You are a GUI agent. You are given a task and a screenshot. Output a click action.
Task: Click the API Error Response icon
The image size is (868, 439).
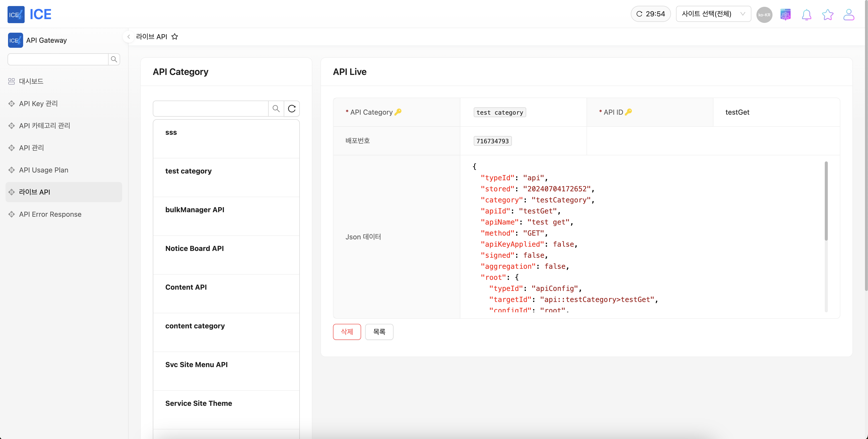tap(12, 214)
